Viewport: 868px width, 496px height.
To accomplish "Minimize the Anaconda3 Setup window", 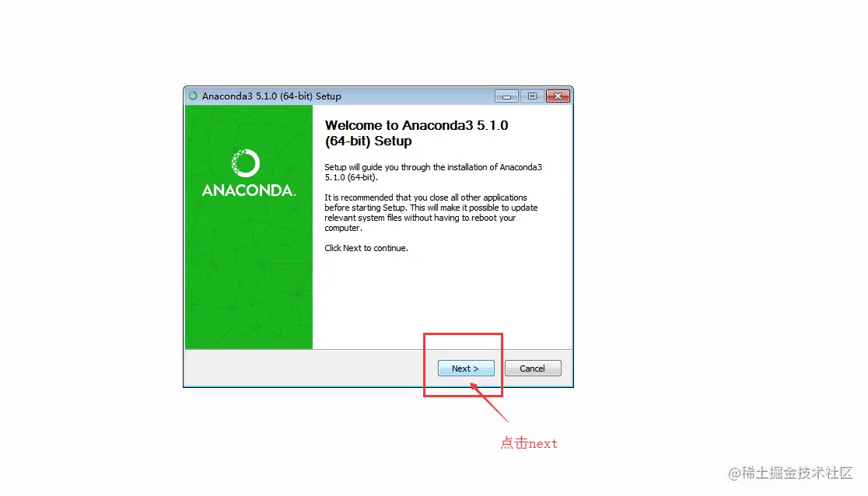I will point(506,96).
